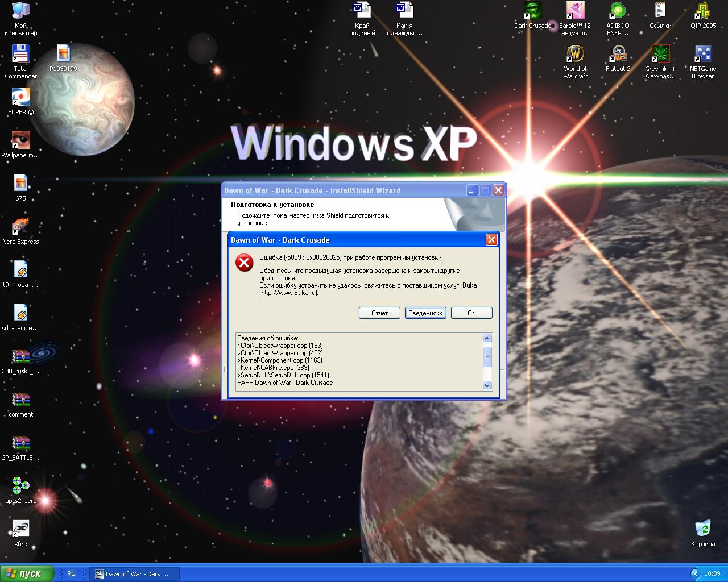Collapse details with Сведения<< button

click(425, 313)
